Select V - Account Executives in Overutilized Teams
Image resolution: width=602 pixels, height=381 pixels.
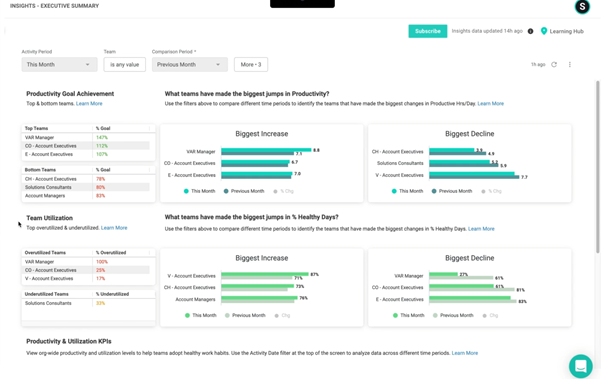point(86,278)
